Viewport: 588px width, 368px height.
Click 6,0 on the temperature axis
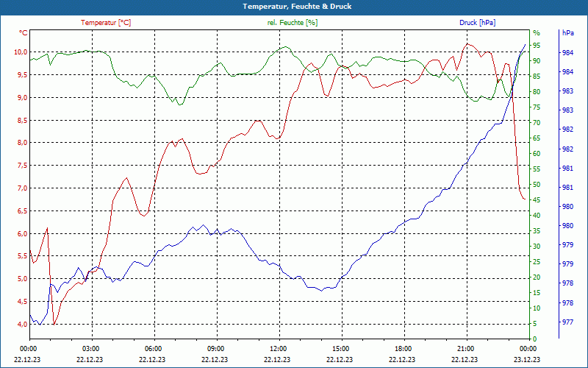[23, 233]
